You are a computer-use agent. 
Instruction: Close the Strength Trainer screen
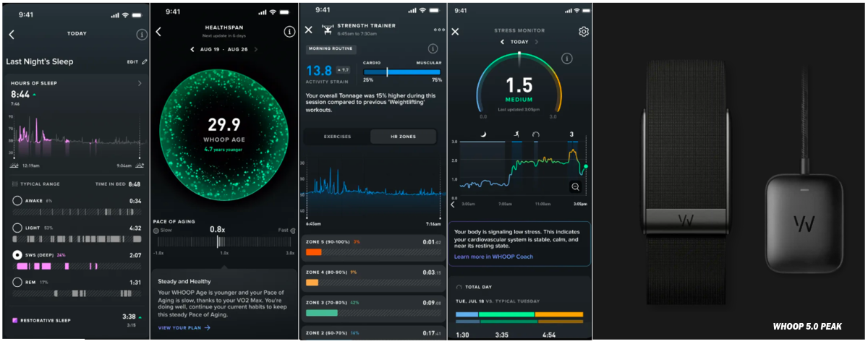point(309,30)
